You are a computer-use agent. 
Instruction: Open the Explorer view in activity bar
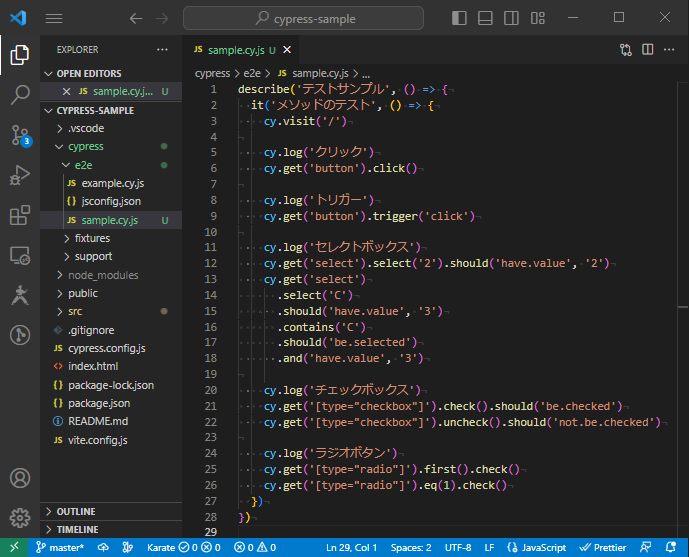point(20,55)
